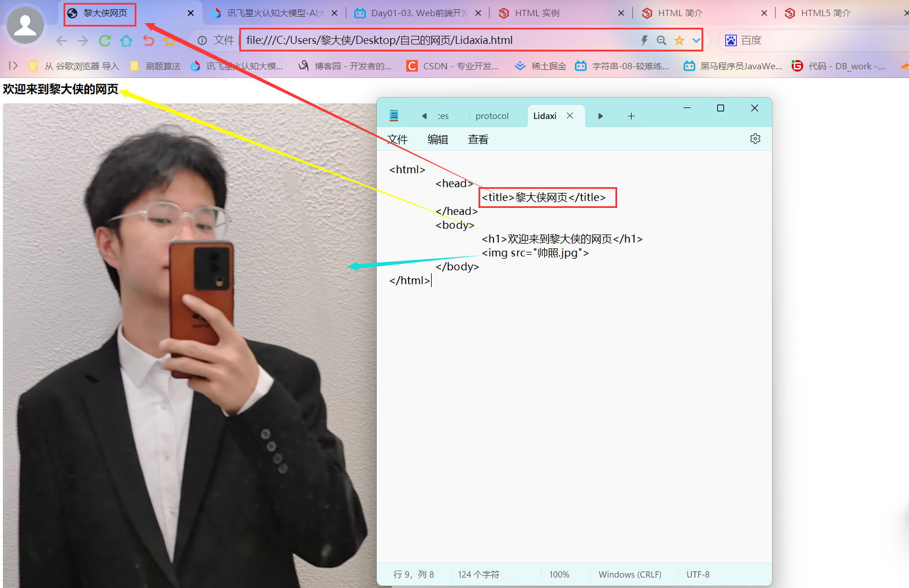Click the red restore closed tab icon
The width and height of the screenshot is (909, 588).
pyautogui.click(x=149, y=40)
